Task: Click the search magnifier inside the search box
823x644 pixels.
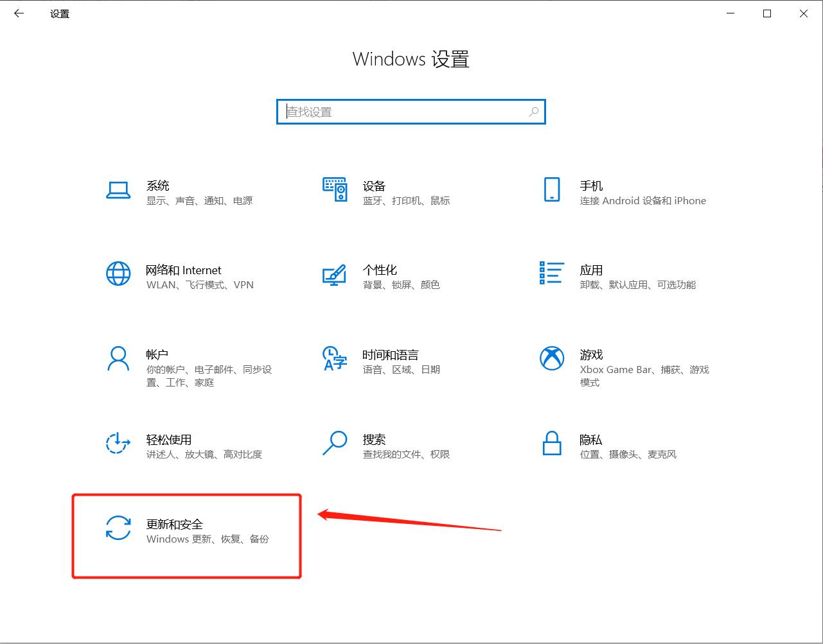Action: click(533, 111)
